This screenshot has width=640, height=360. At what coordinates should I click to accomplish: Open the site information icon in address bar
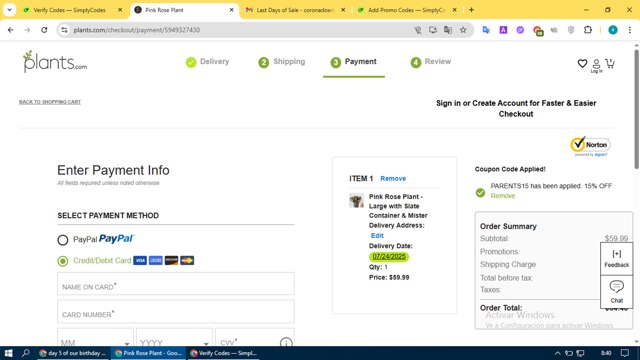(64, 30)
